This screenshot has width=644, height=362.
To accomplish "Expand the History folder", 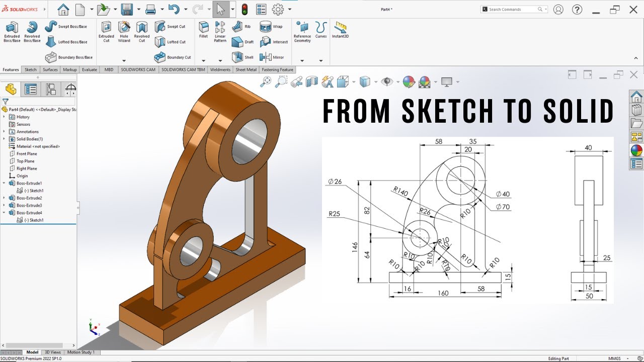I will pyautogui.click(x=5, y=117).
